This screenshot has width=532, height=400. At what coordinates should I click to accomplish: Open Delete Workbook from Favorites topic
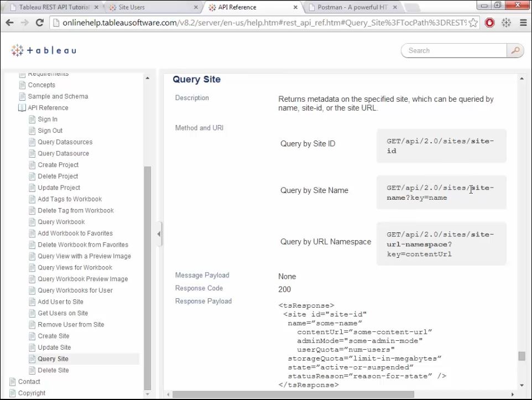(x=83, y=245)
